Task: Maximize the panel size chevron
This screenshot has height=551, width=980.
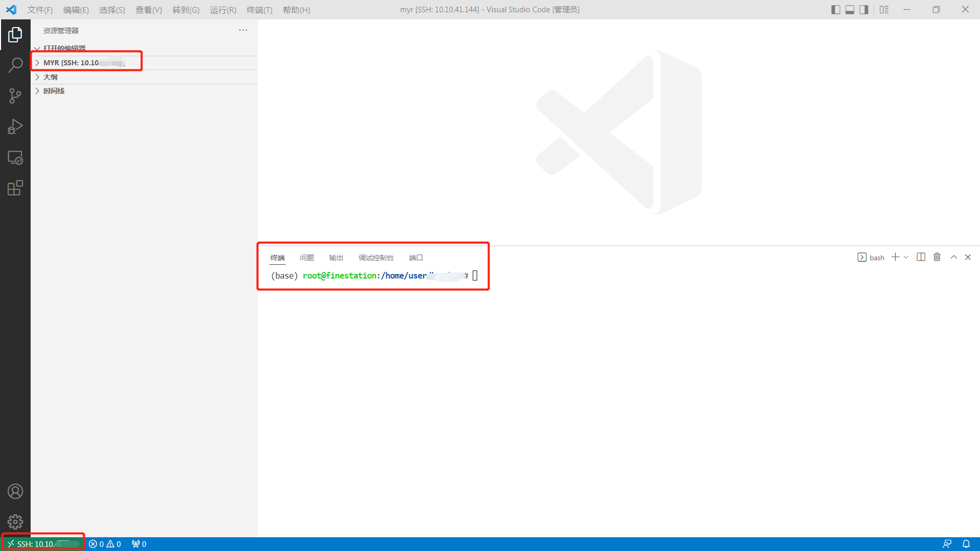Action: click(x=953, y=257)
